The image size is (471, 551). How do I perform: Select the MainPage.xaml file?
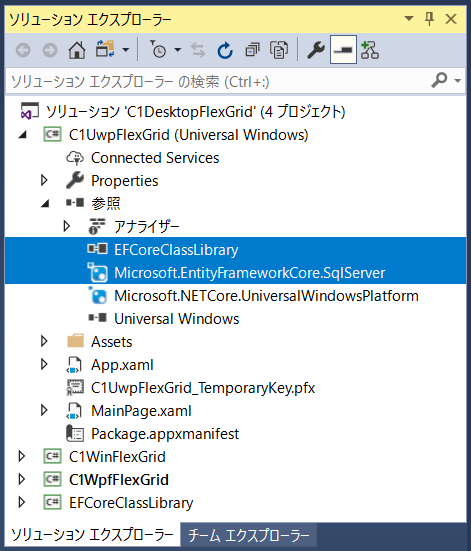coord(141,411)
